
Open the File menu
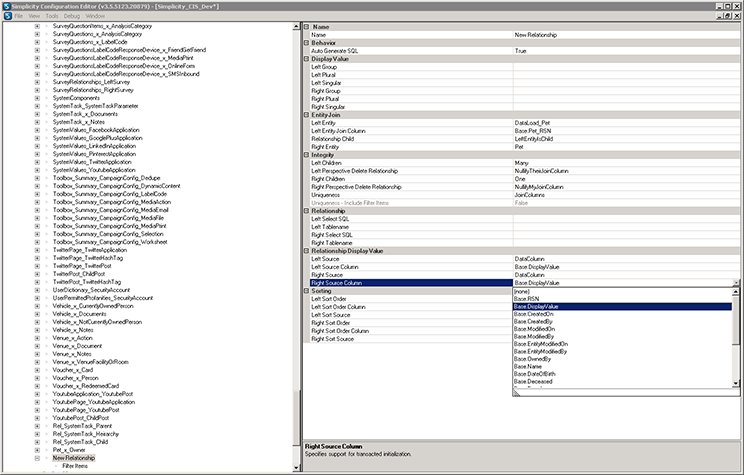(19, 16)
